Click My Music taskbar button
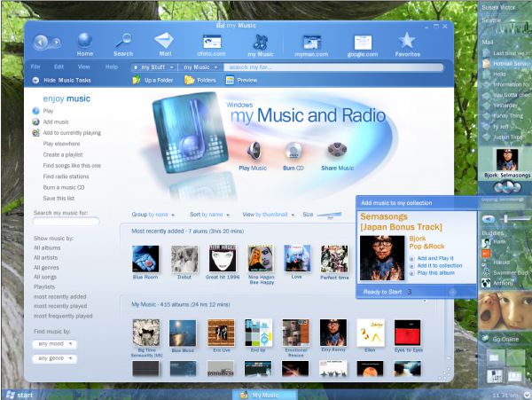Screen dimensions: 532x400 (264, 395)
